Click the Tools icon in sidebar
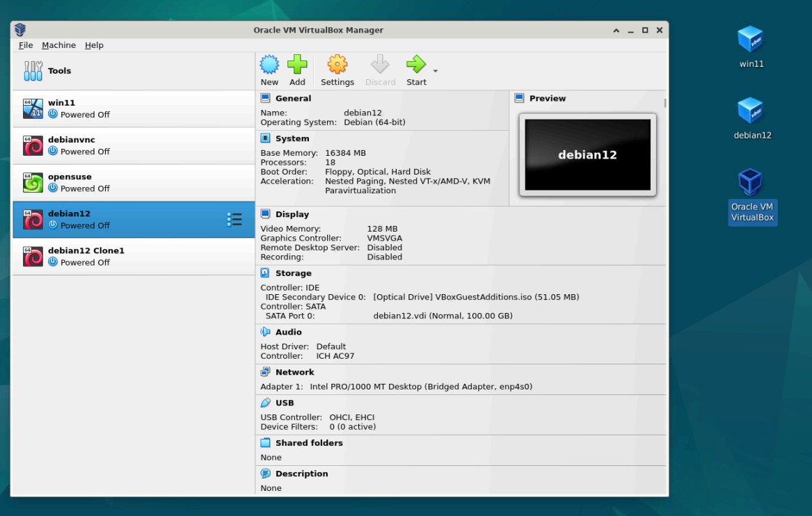The image size is (812, 516). coord(33,71)
